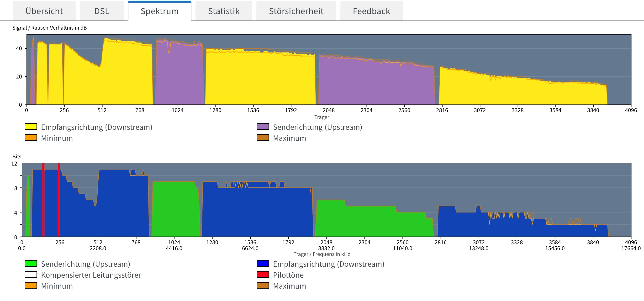
Task: Click Minimum swatch in Bits legend
Action: point(31,285)
